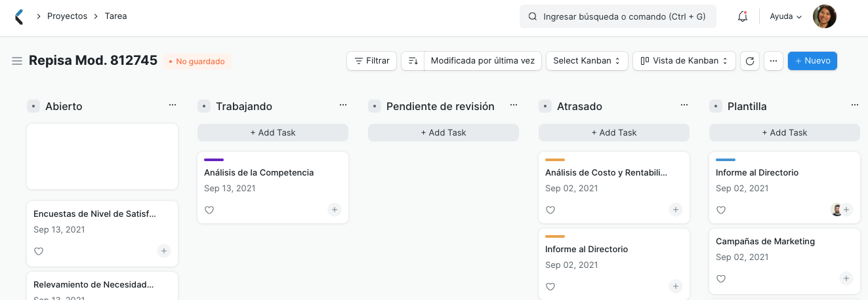868x300 pixels.
Task: Open Pendiente de revisión column options
Action: (514, 105)
